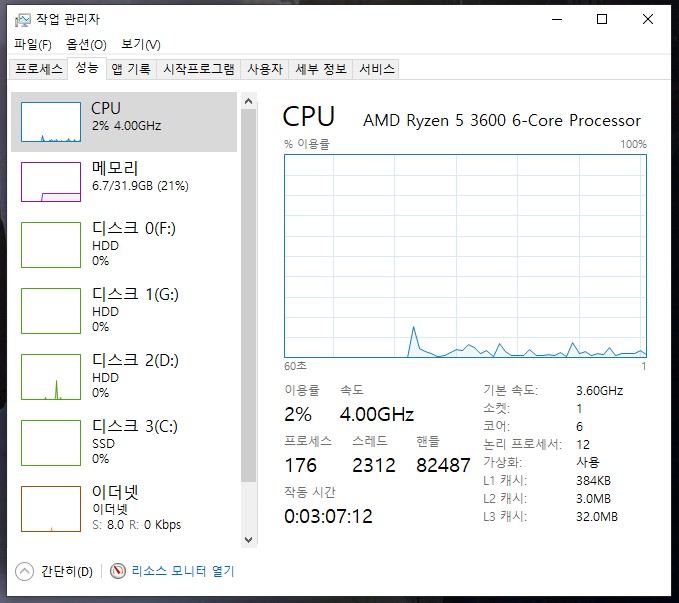Click the 가상화 value 사용
The height and width of the screenshot is (603, 679).
tap(588, 462)
